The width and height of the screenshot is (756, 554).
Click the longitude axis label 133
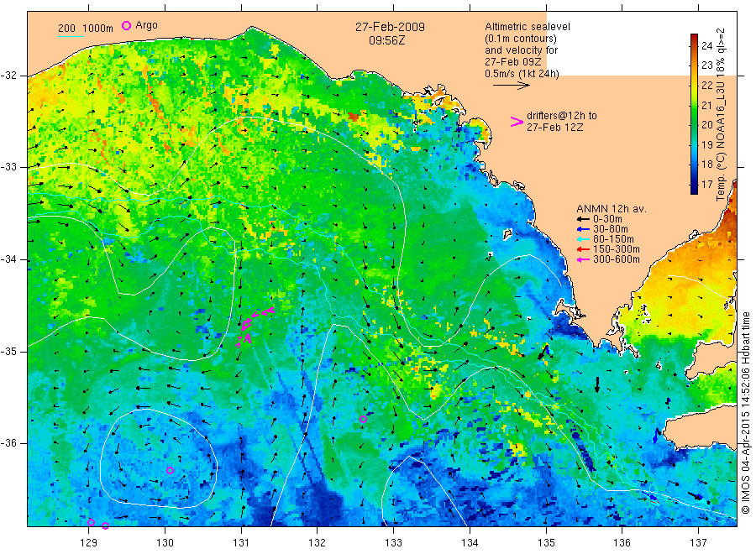tap(393, 543)
